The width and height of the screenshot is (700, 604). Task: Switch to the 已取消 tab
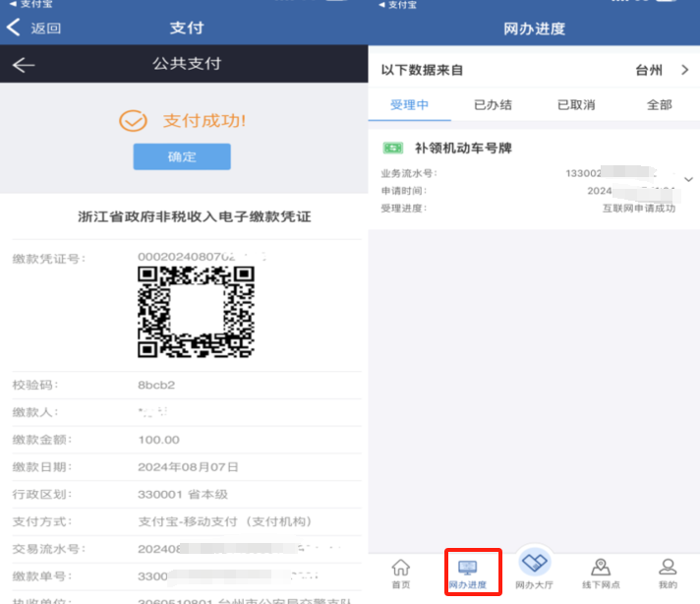(576, 105)
